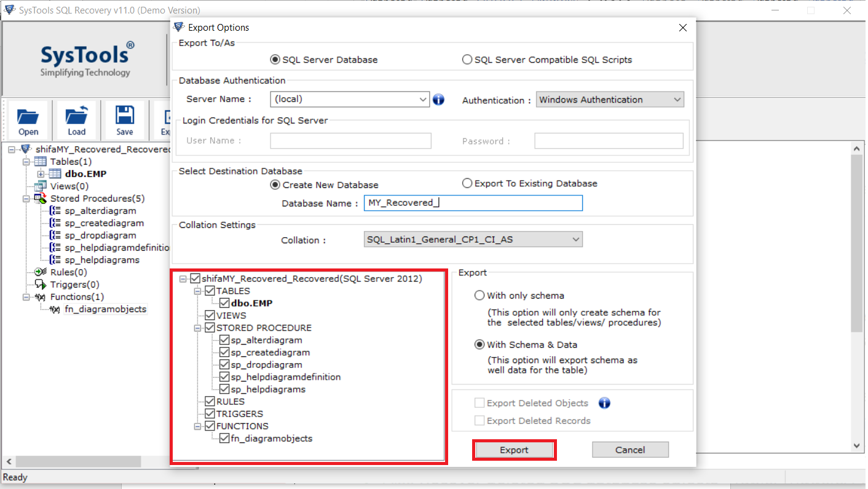Uncheck the dbo.EMP checkbox in export tree

[225, 303]
